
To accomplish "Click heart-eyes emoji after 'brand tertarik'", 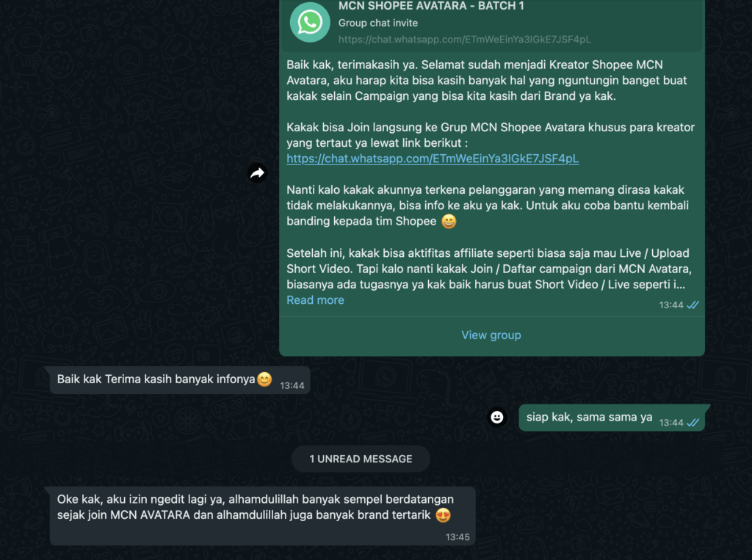I will tap(443, 515).
